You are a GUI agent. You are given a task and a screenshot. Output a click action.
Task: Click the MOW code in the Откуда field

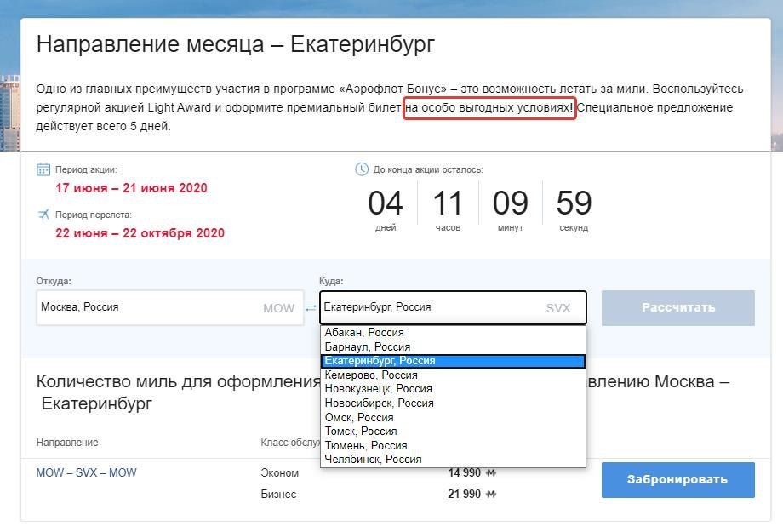278,308
